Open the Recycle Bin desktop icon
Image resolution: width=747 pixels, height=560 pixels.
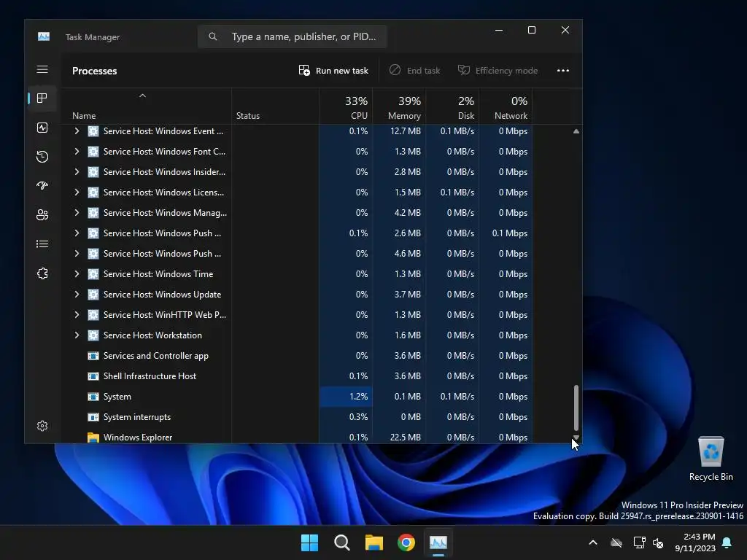click(711, 459)
